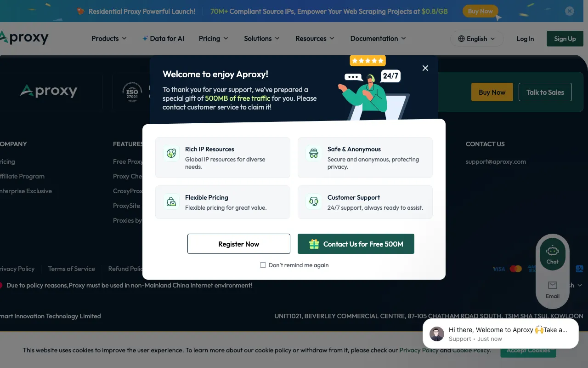The height and width of the screenshot is (368, 588).
Task: Dismiss the top promotional banner
Action: (x=570, y=11)
